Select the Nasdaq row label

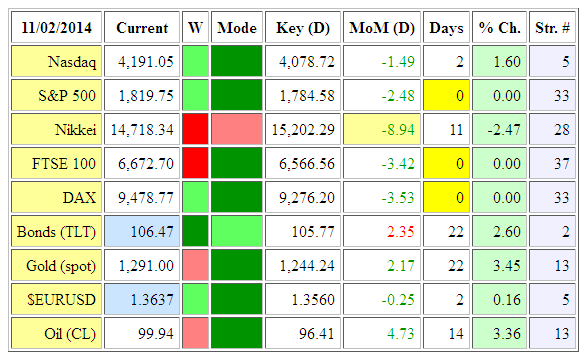(x=57, y=61)
